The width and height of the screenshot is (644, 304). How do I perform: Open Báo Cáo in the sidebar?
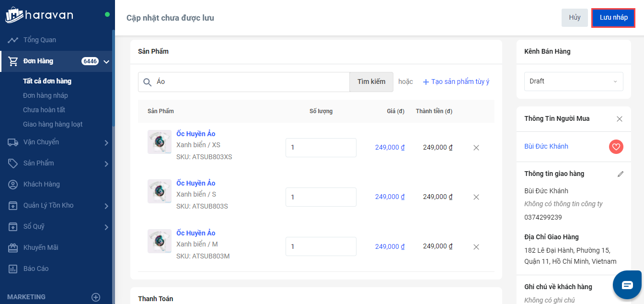pos(36,269)
